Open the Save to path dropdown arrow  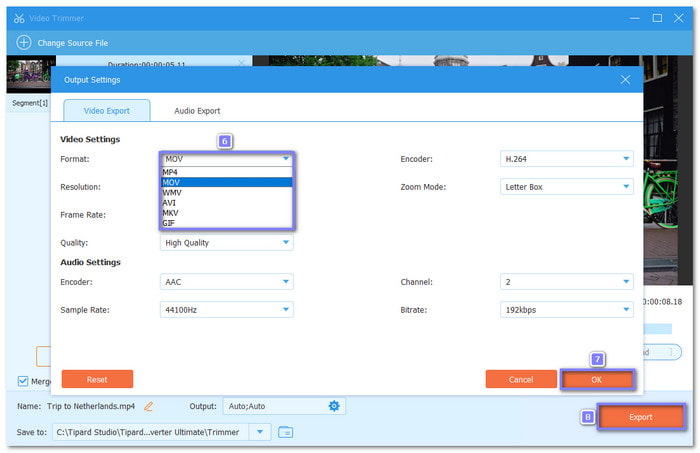coord(260,432)
